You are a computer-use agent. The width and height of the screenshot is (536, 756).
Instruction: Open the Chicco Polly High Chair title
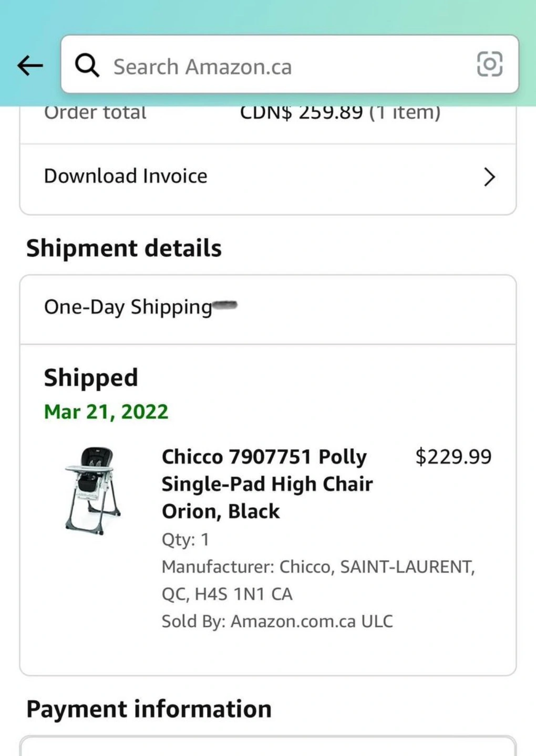[x=267, y=484]
